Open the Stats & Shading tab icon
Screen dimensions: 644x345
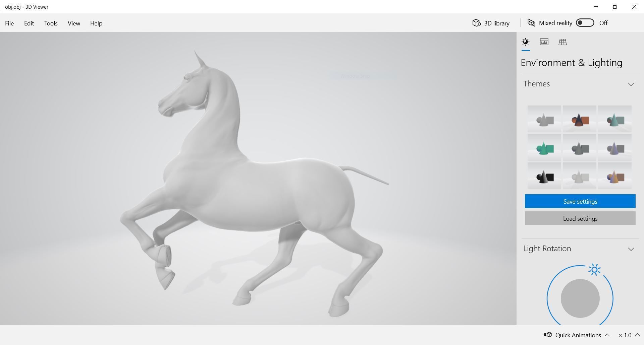click(544, 42)
